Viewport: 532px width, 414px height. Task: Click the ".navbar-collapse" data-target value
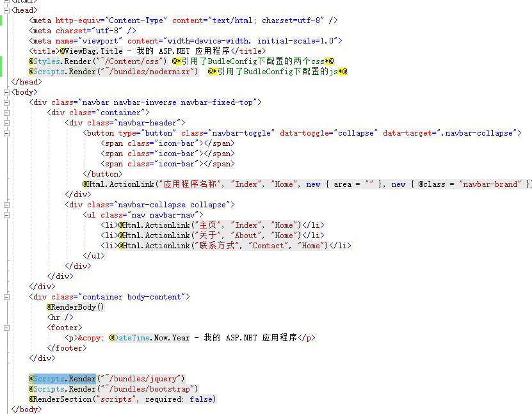pyautogui.click(x=478, y=133)
